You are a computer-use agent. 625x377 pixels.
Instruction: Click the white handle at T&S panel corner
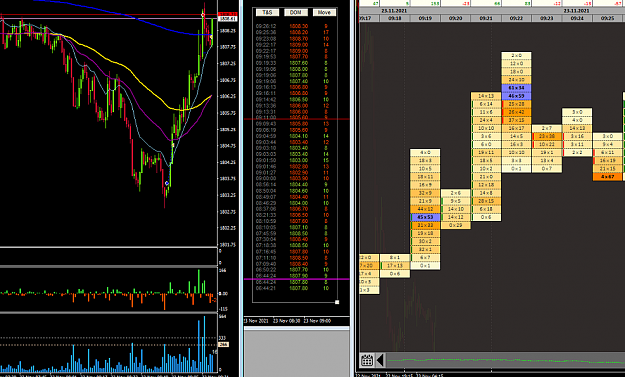tap(337, 302)
